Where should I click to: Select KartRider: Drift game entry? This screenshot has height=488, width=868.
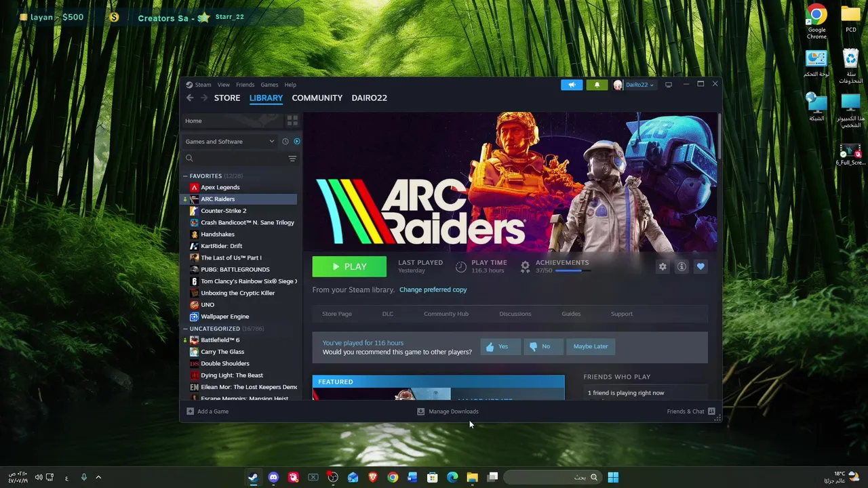[221, 246]
